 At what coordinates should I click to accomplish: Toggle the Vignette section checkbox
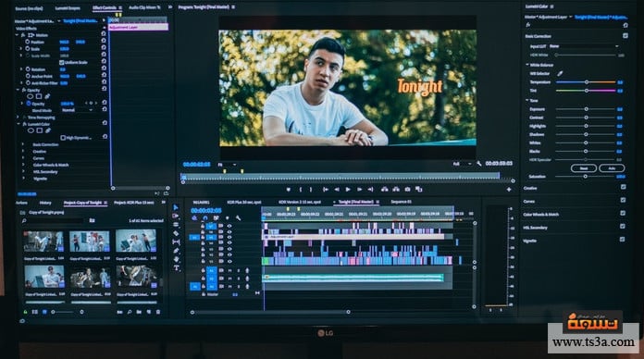pos(623,240)
